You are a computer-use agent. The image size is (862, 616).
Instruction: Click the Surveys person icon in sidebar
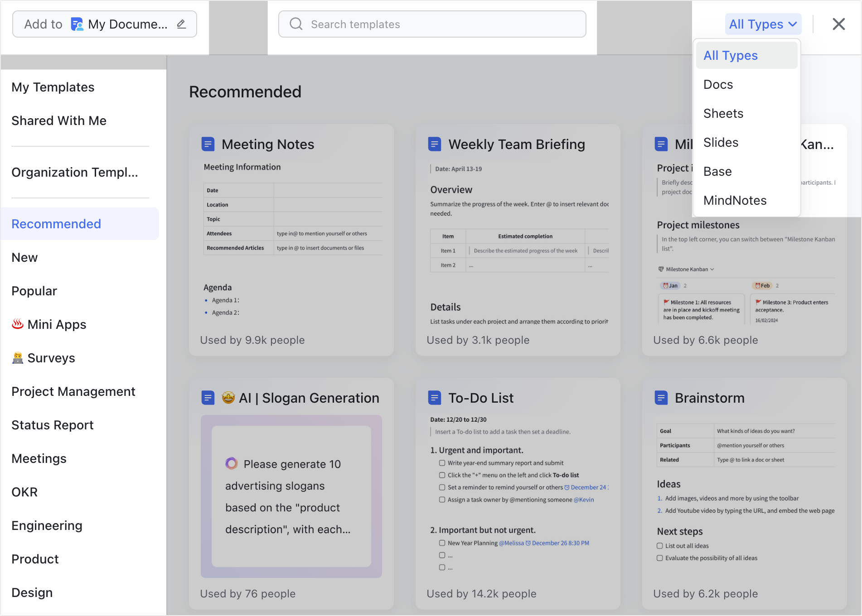click(x=18, y=357)
